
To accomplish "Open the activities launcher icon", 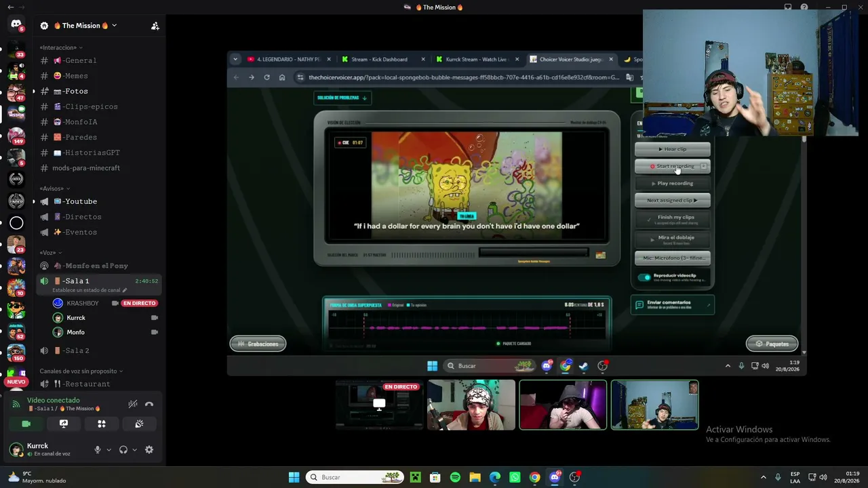I will (x=102, y=424).
